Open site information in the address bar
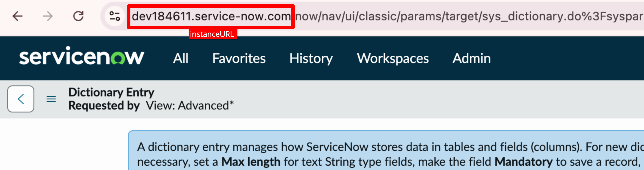The height and width of the screenshot is (170, 644). (x=115, y=16)
